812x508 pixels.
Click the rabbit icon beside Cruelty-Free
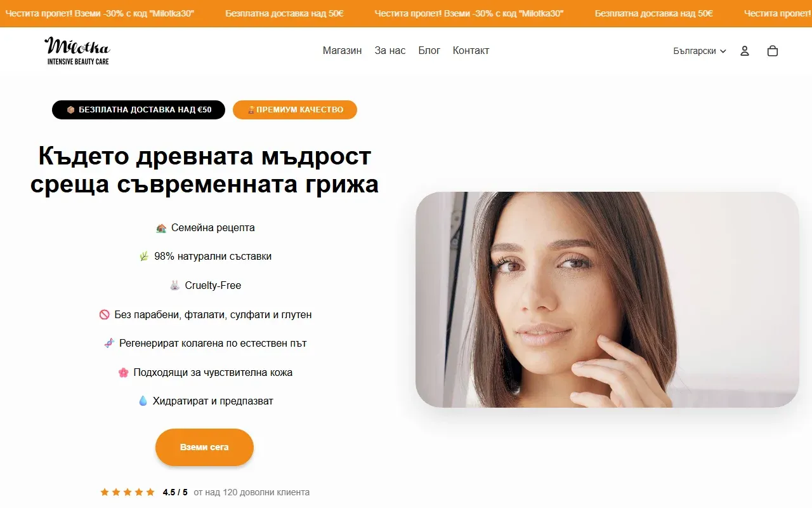point(175,286)
